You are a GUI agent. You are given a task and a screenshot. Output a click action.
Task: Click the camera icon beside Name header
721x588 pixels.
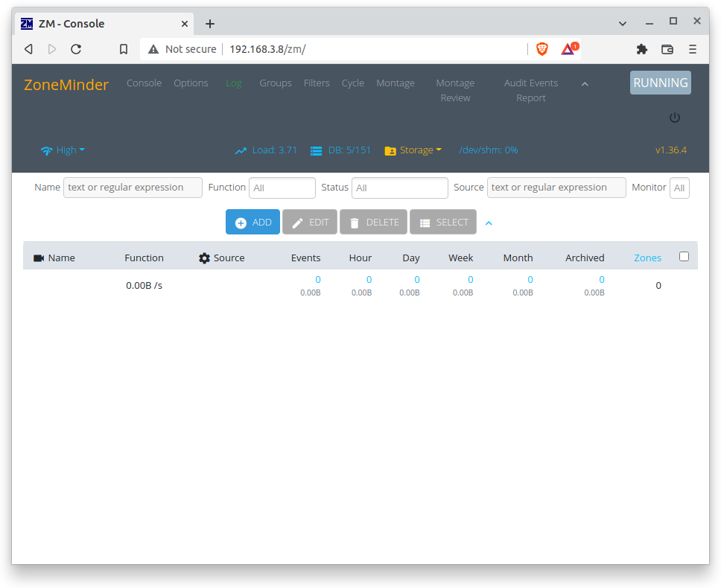point(39,258)
